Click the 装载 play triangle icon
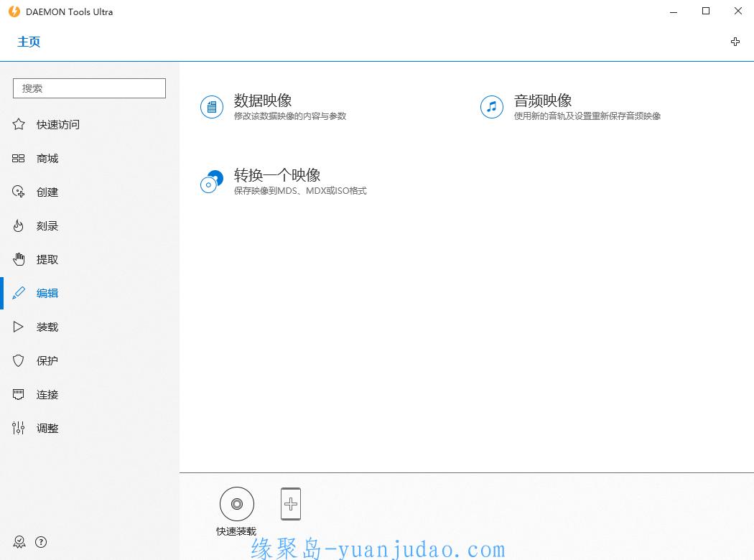Screen dimensions: 754x560 pyautogui.click(x=19, y=327)
